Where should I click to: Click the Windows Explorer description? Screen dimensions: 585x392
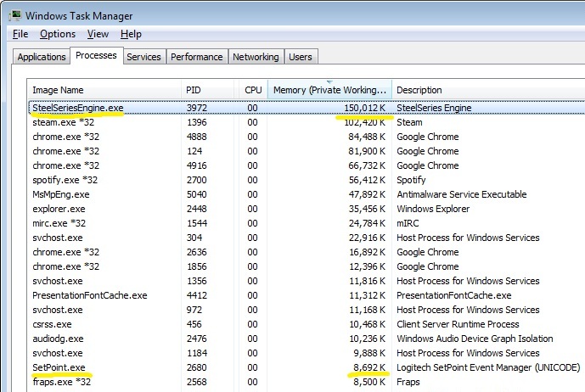433,209
